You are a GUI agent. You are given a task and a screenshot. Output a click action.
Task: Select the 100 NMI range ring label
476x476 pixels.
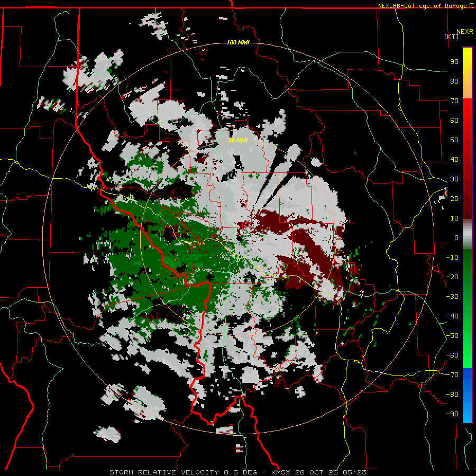238,42
